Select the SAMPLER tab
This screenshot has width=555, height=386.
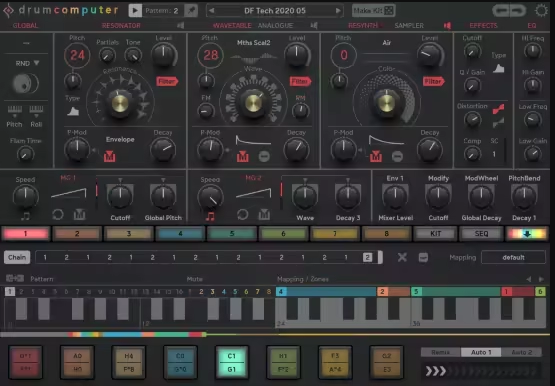pos(409,25)
